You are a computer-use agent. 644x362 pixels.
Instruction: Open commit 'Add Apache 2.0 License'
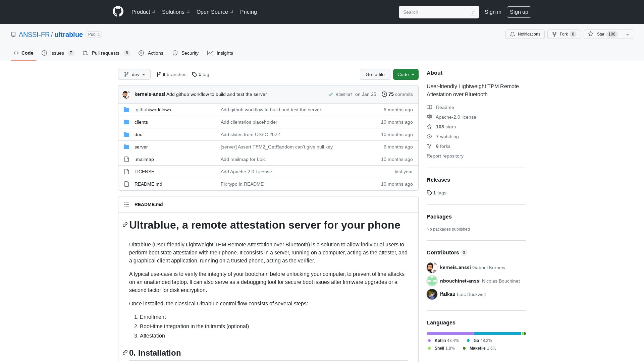[x=246, y=172]
